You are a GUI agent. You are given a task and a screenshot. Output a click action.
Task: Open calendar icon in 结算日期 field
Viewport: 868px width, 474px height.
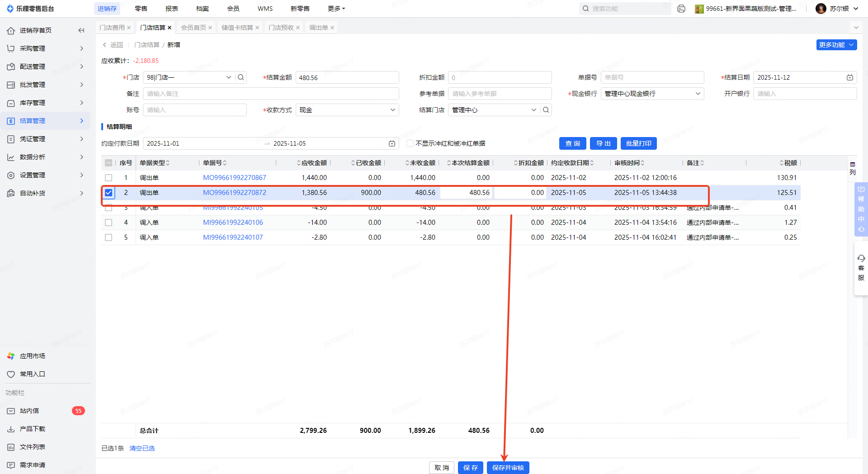click(x=849, y=77)
